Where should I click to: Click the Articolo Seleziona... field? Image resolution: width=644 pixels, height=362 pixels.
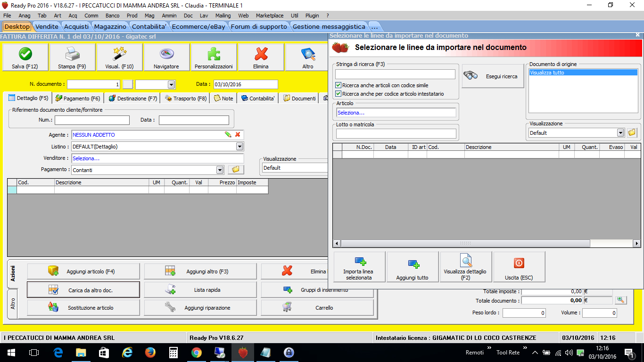396,113
